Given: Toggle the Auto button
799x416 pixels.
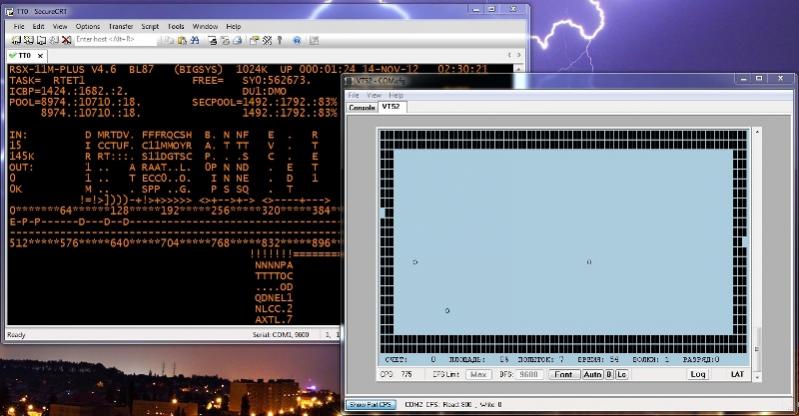Looking at the screenshot, I should 591,374.
